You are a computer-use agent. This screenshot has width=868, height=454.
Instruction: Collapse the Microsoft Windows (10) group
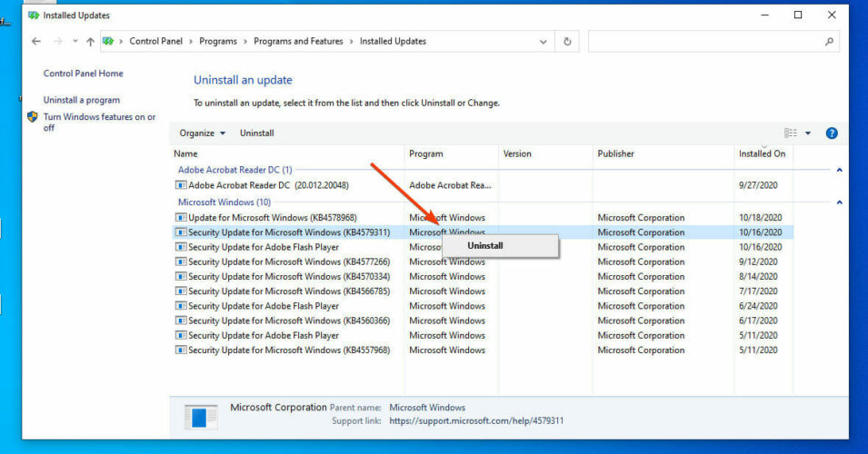839,202
